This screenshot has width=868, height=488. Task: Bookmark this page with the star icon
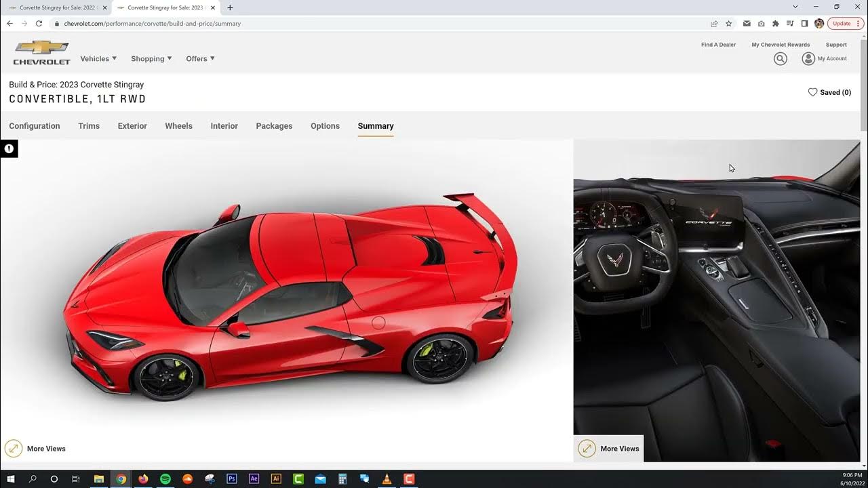pos(729,23)
